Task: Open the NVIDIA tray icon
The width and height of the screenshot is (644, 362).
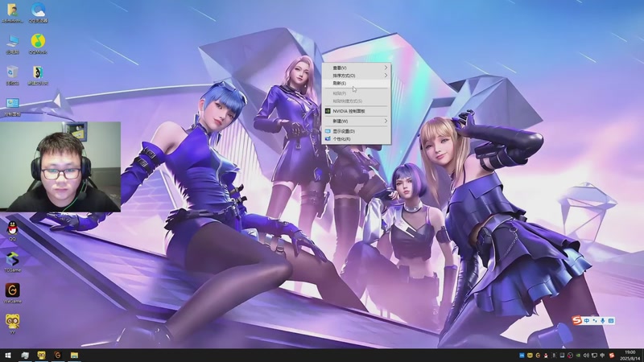Action: click(578, 356)
